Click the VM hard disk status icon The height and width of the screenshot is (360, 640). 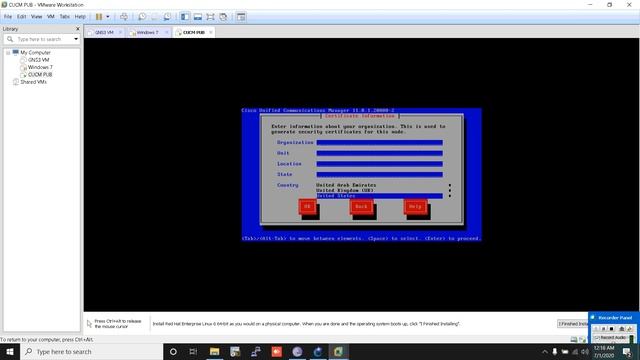click(x=574, y=339)
